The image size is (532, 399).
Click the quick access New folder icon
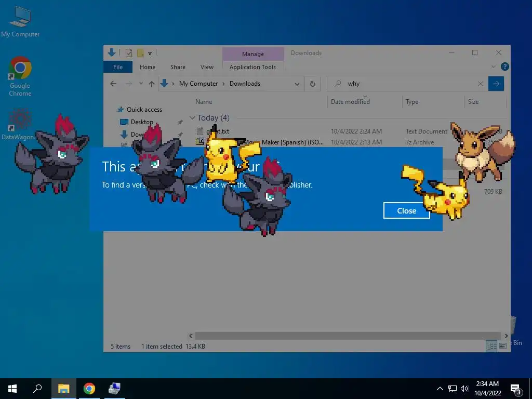click(140, 53)
